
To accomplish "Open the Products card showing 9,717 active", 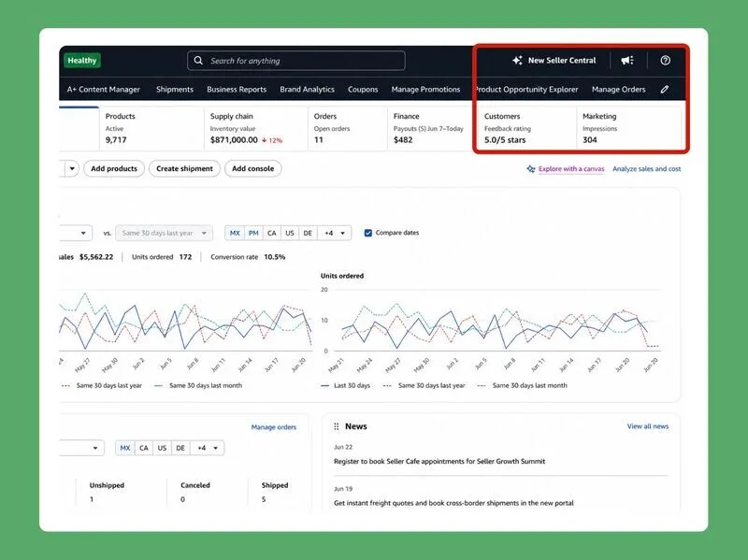I will click(x=151, y=128).
